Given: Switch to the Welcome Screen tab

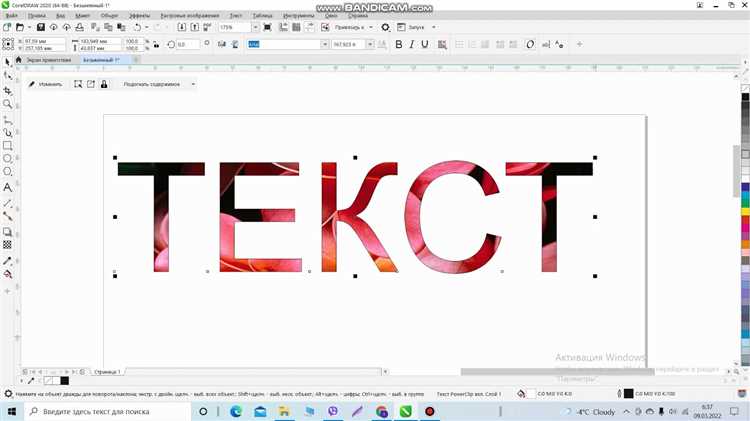Looking at the screenshot, I should click(x=48, y=60).
